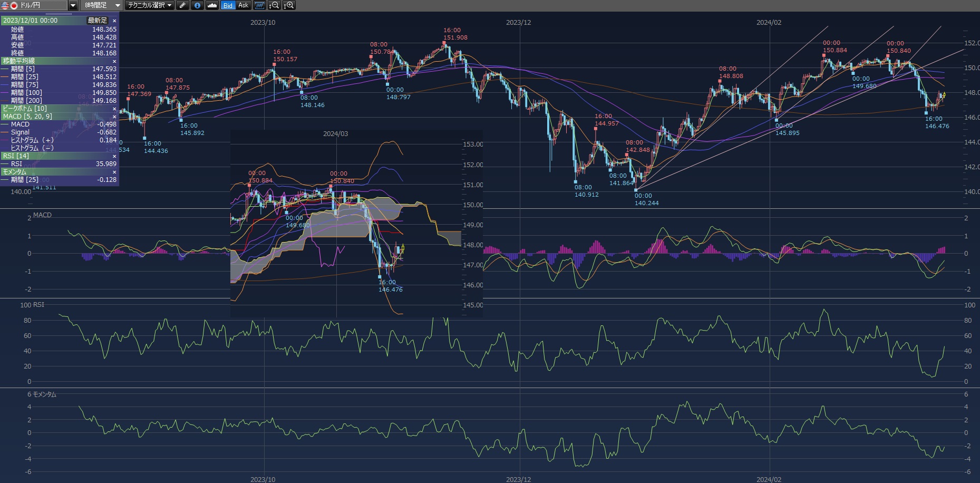Viewport: 980px width, 483px height.
Task: Toggle price display to Ask
Action: (243, 5)
